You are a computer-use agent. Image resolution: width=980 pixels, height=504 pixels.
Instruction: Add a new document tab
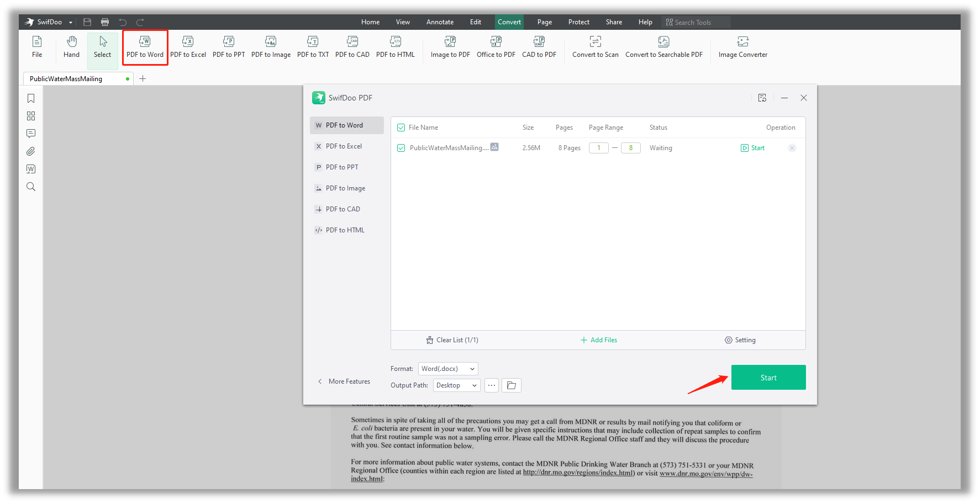pos(143,78)
